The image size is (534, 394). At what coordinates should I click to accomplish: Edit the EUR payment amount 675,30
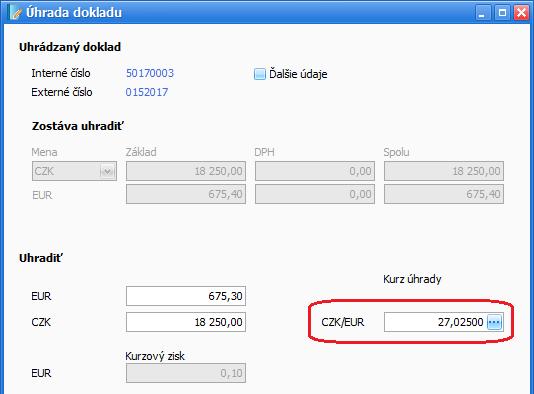tap(186, 296)
